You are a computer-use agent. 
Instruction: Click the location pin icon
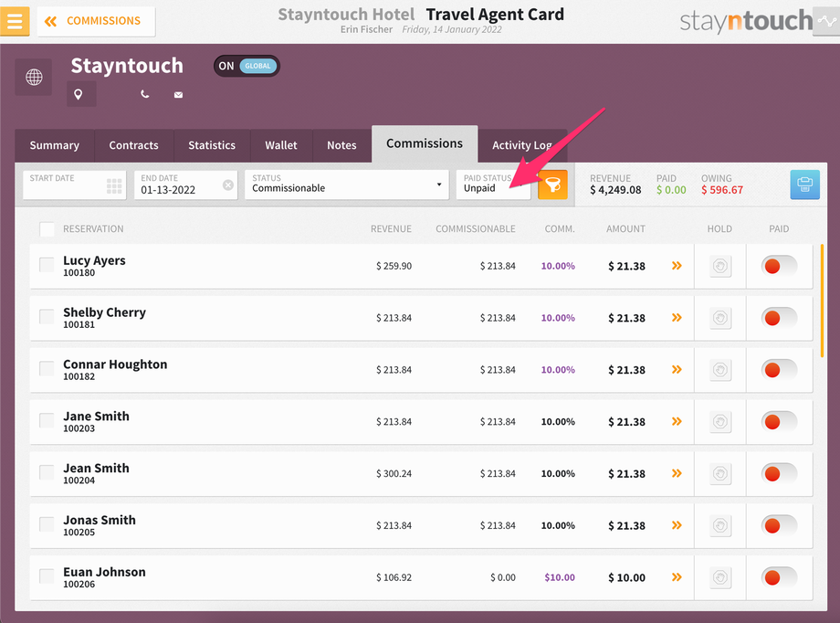[x=79, y=94]
